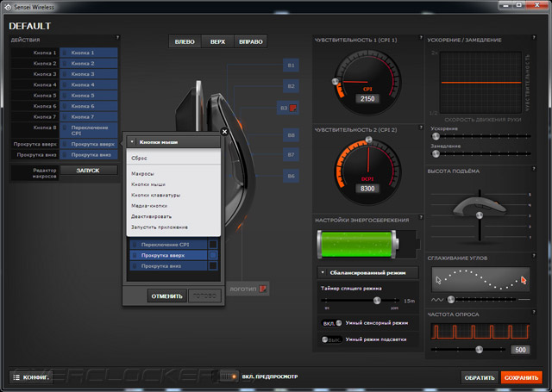This screenshot has height=392, width=552.
Task: Select Кнопки клавиатуры from the list
Action: (155, 196)
